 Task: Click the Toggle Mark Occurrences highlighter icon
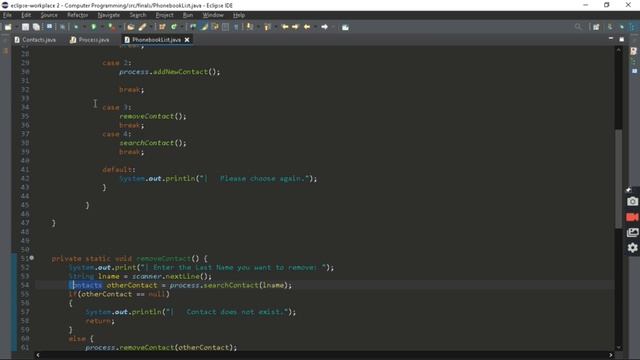pyautogui.click(x=204, y=27)
